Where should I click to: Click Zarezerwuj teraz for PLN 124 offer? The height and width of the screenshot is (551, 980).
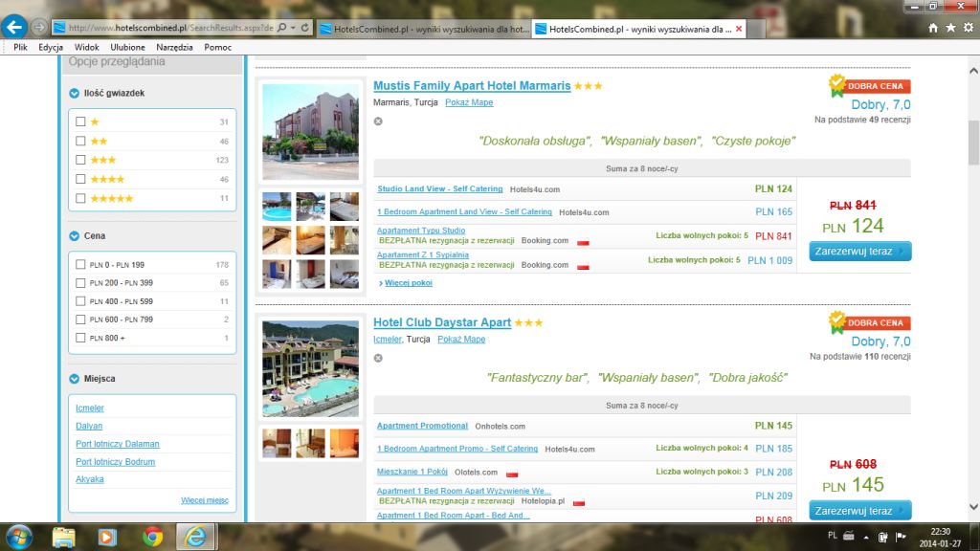click(x=860, y=252)
